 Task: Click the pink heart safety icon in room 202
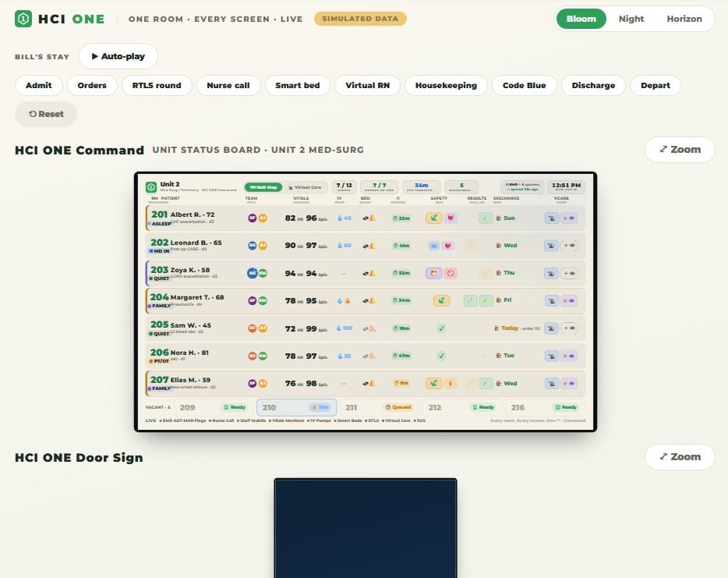447,246
